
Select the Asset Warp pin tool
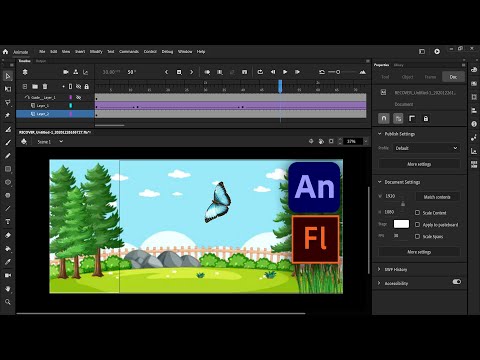(8, 115)
